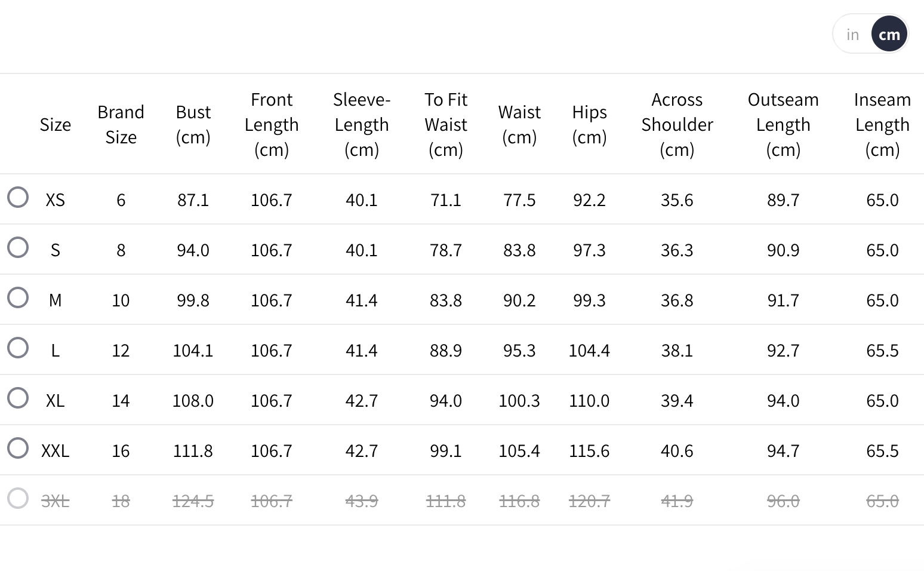Click the Inseam Length column header

tap(882, 125)
